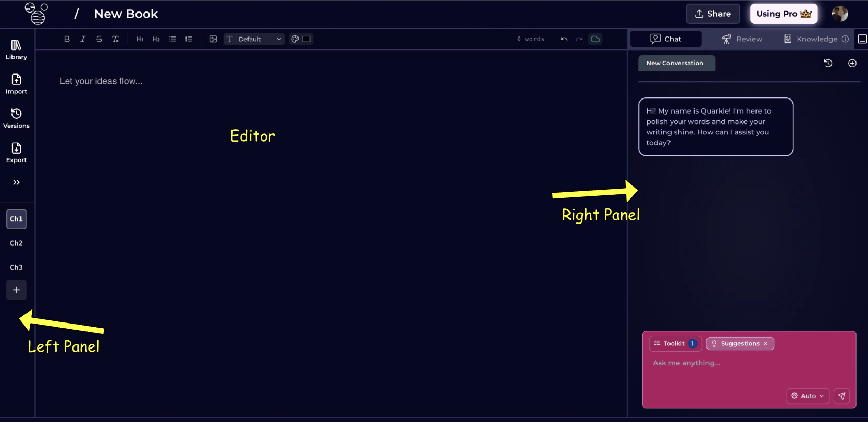
Task: Undo the last edit
Action: (x=564, y=39)
